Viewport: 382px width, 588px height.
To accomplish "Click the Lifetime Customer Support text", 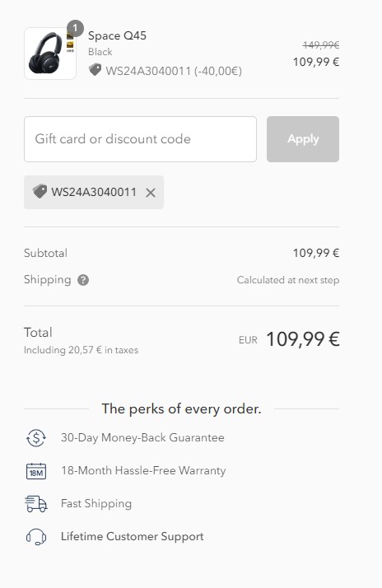I will pos(133,537).
